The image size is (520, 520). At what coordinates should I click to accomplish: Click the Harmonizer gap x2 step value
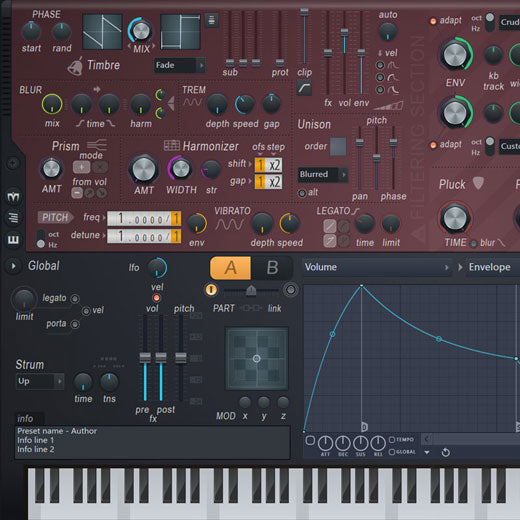tap(274, 182)
